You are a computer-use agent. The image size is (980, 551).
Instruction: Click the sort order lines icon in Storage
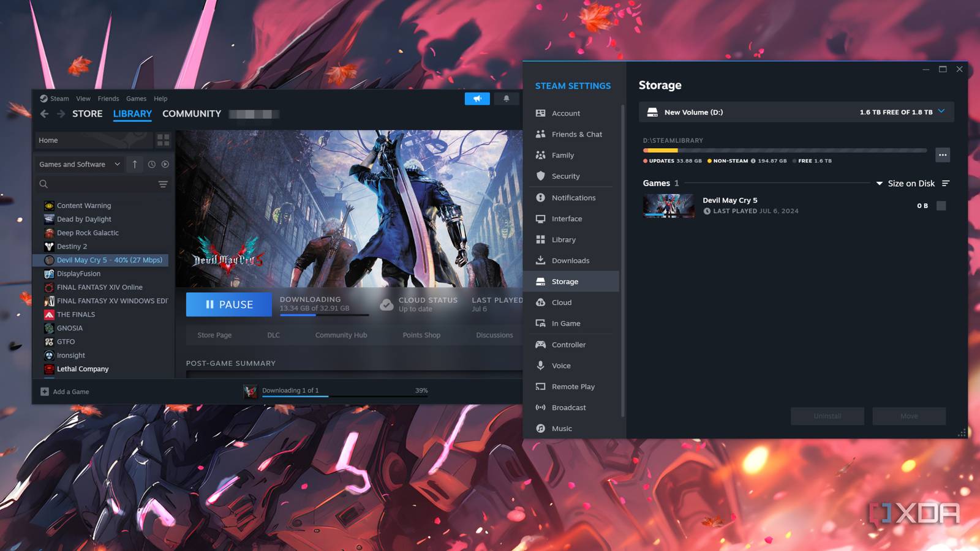(x=946, y=184)
